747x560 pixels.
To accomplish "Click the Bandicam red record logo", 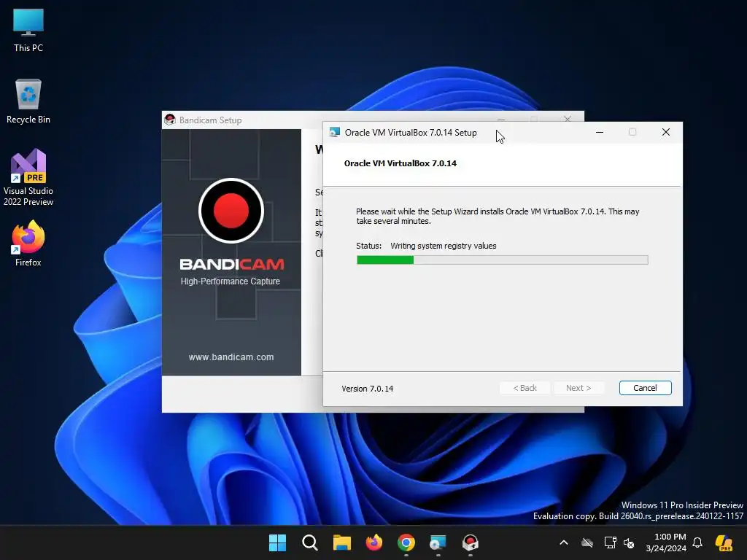I will tap(231, 211).
